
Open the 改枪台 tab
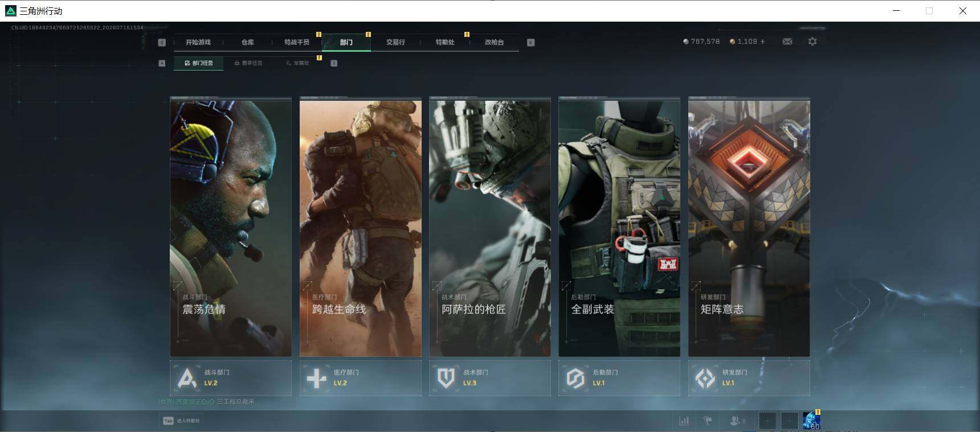pyautogui.click(x=494, y=42)
